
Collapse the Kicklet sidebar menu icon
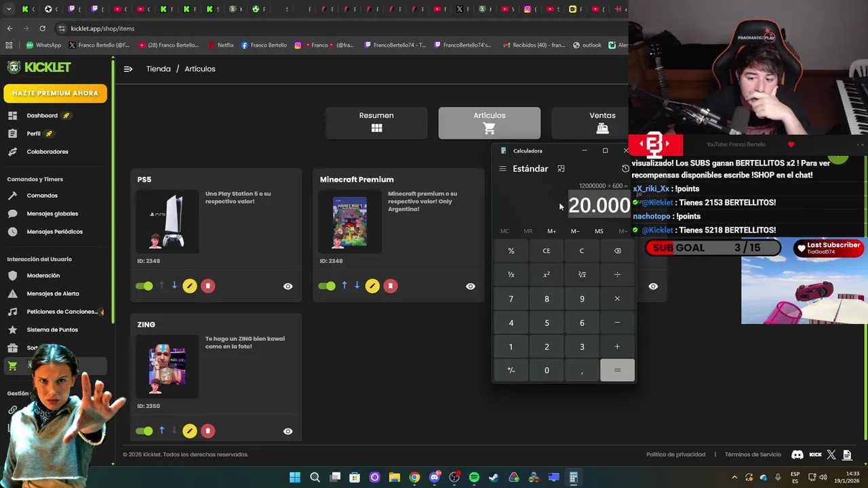coord(128,68)
